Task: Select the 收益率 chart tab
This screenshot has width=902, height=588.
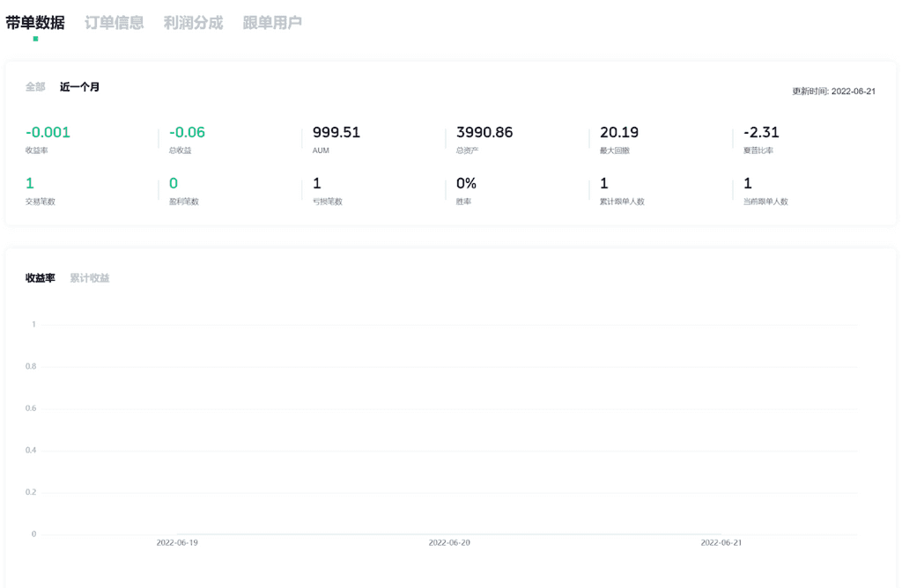Action: tap(40, 278)
